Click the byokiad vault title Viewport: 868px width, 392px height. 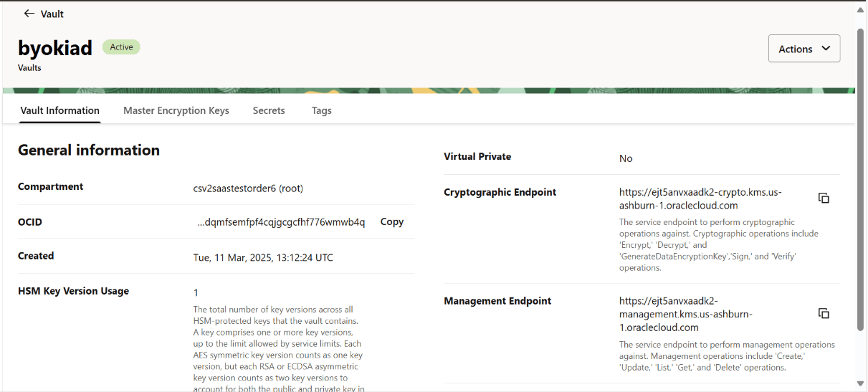pos(55,48)
